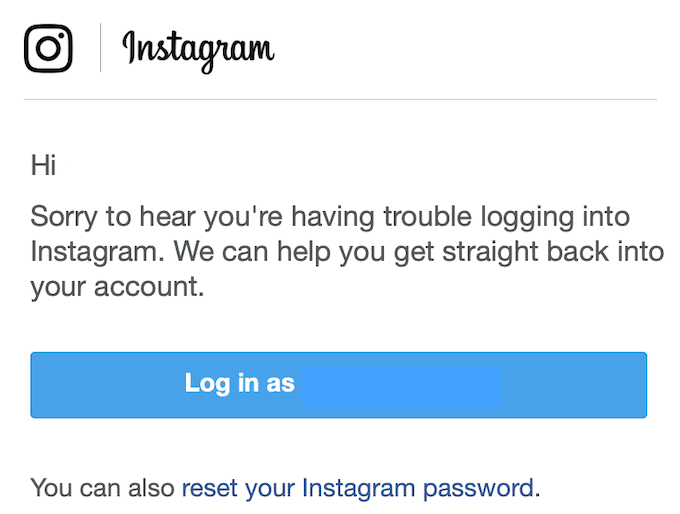
Task: Click the words trouble logging into
Action: click(x=513, y=217)
